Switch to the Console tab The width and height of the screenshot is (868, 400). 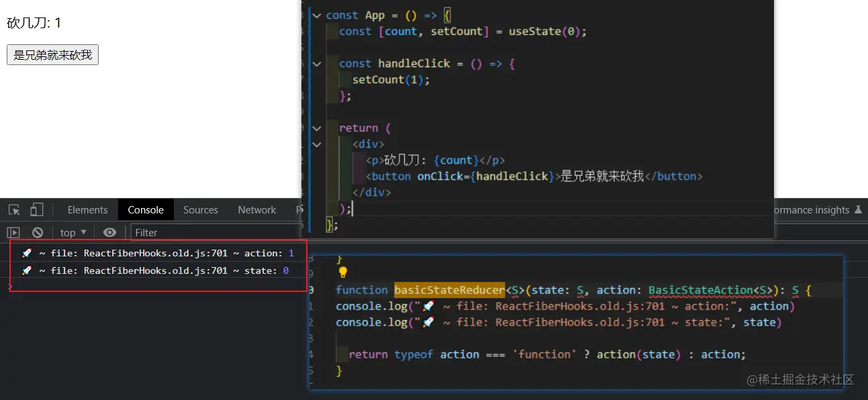coord(146,210)
